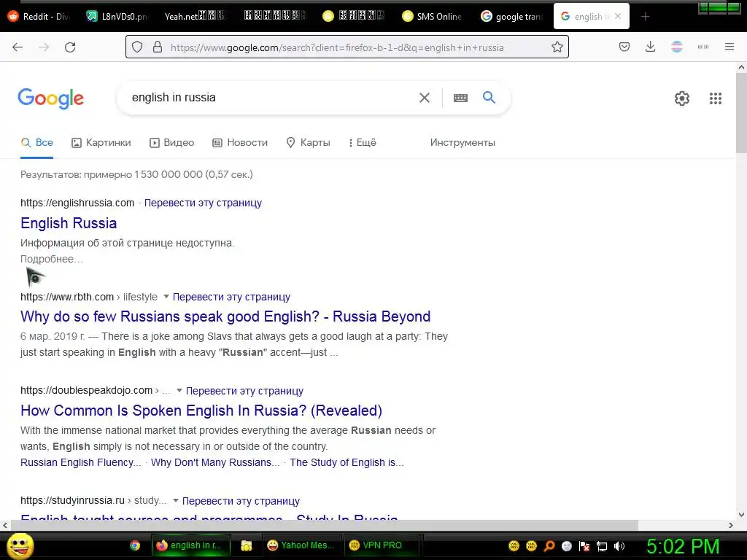
Task: Bookmark this page with the star icon
Action: coord(557,47)
